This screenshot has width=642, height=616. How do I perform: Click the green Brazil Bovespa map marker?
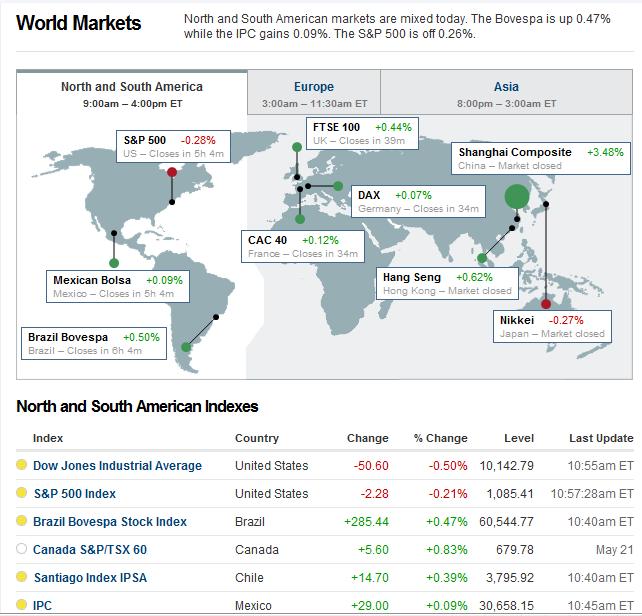186,347
